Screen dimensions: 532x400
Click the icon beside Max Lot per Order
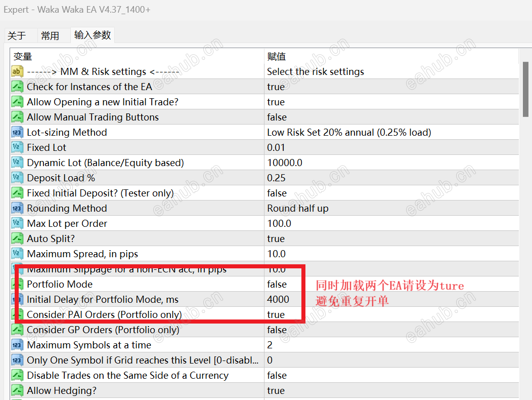pyautogui.click(x=17, y=223)
